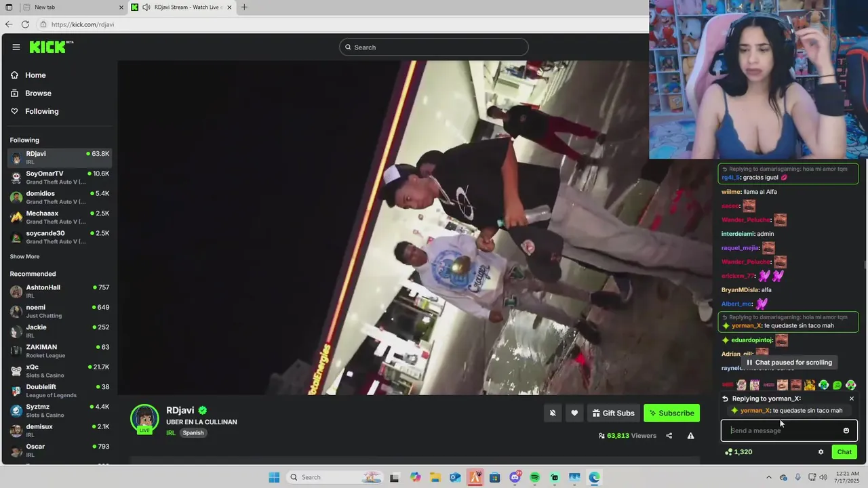Click the yorman_X username in chat
868x488 pixels.
point(747,326)
